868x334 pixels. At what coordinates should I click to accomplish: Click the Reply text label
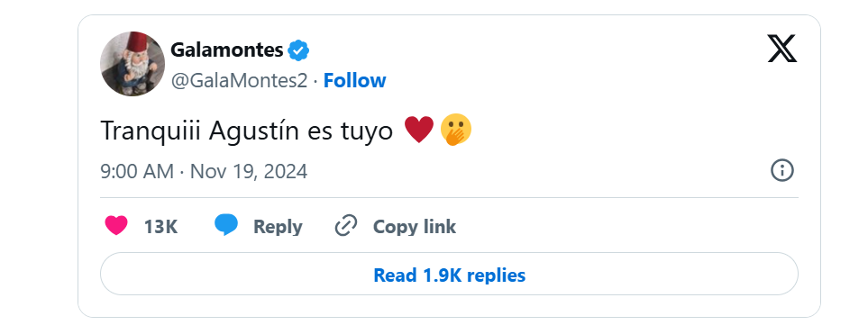(278, 227)
